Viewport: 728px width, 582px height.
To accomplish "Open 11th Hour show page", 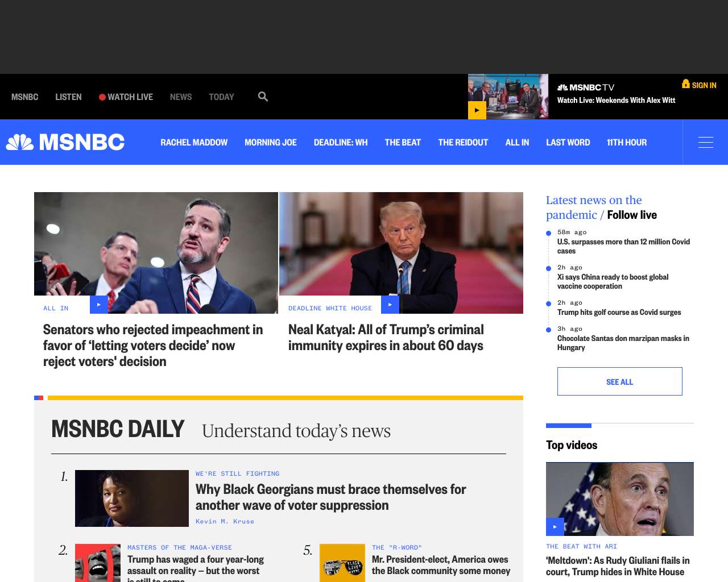I will click(627, 143).
